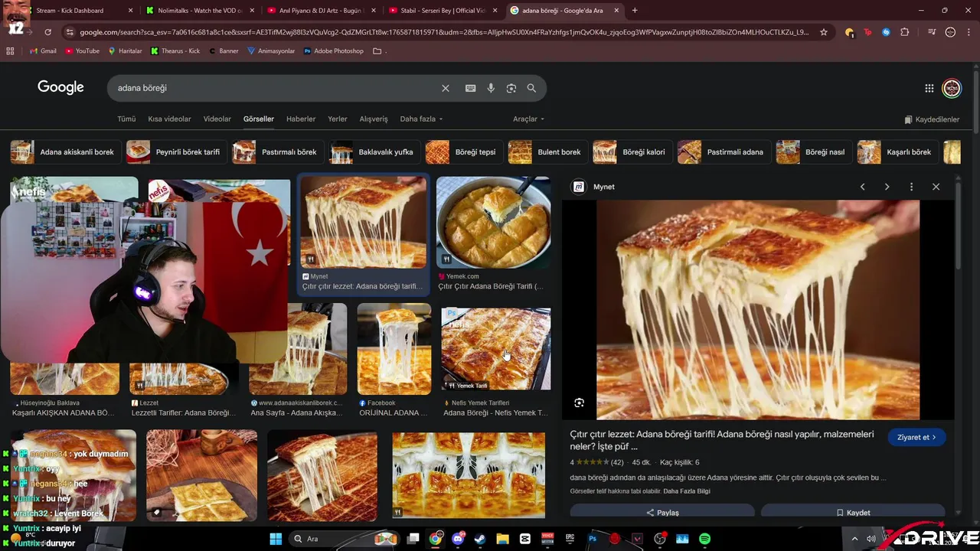Click the Lens icon on preview image

pyautogui.click(x=580, y=403)
